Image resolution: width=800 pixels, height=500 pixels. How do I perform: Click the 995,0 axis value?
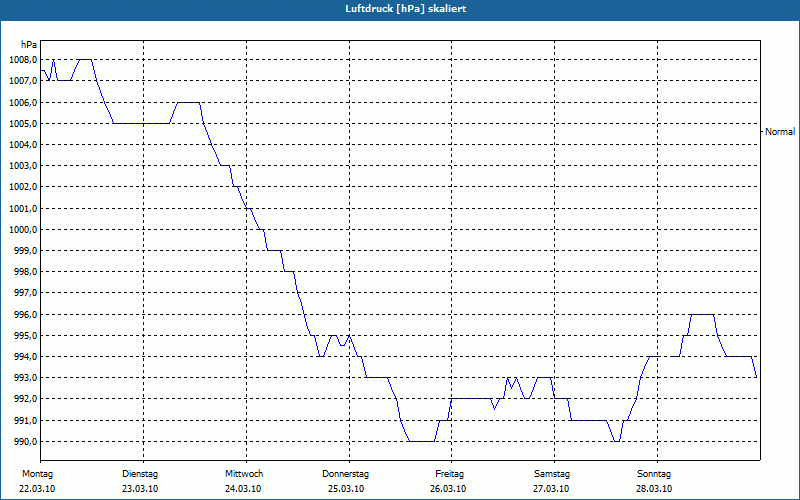coord(26,335)
